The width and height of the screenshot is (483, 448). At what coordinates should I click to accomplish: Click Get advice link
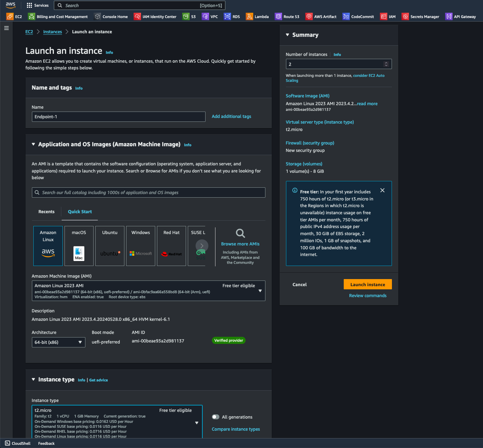99,380
